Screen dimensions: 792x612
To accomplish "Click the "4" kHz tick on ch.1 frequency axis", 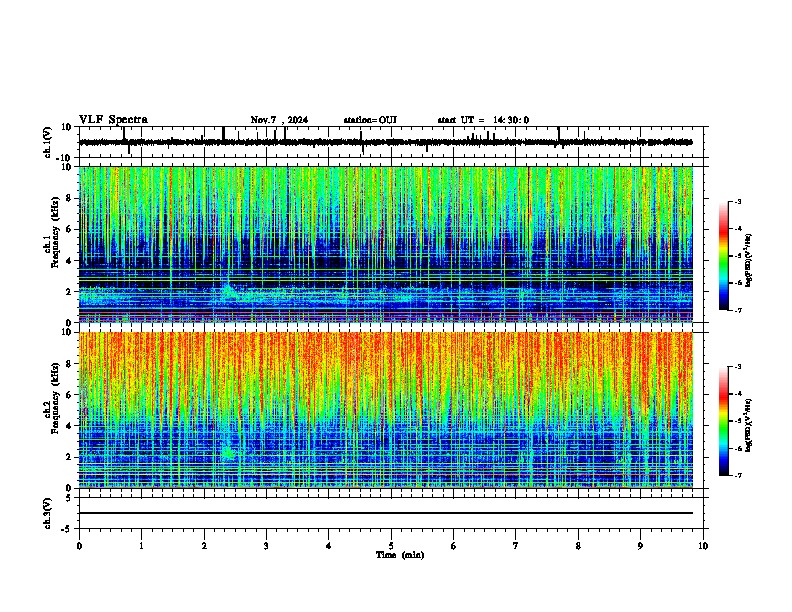I will (69, 261).
